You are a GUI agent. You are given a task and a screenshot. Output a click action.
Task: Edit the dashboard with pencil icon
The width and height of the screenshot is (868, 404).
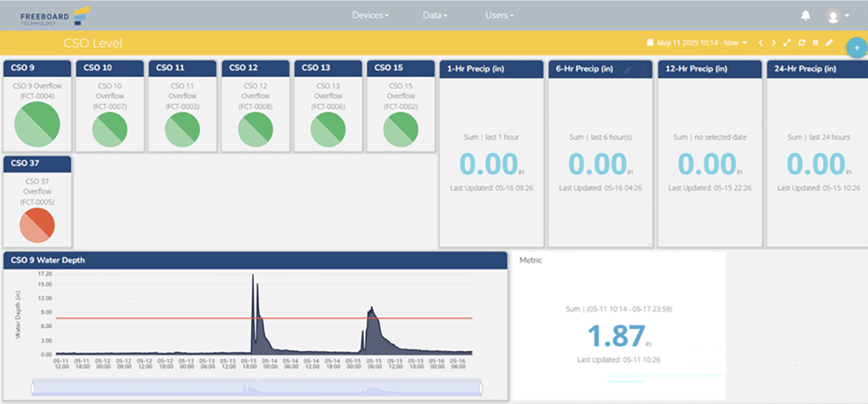click(830, 43)
